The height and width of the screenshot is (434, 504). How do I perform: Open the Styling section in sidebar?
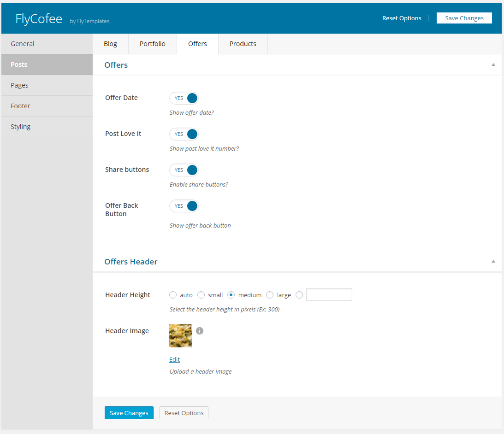21,127
